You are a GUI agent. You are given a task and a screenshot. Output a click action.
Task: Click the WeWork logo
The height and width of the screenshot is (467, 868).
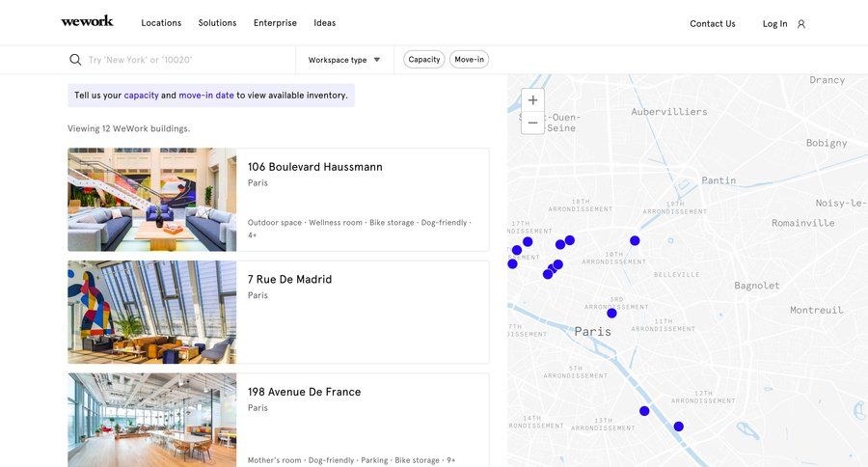(87, 21)
